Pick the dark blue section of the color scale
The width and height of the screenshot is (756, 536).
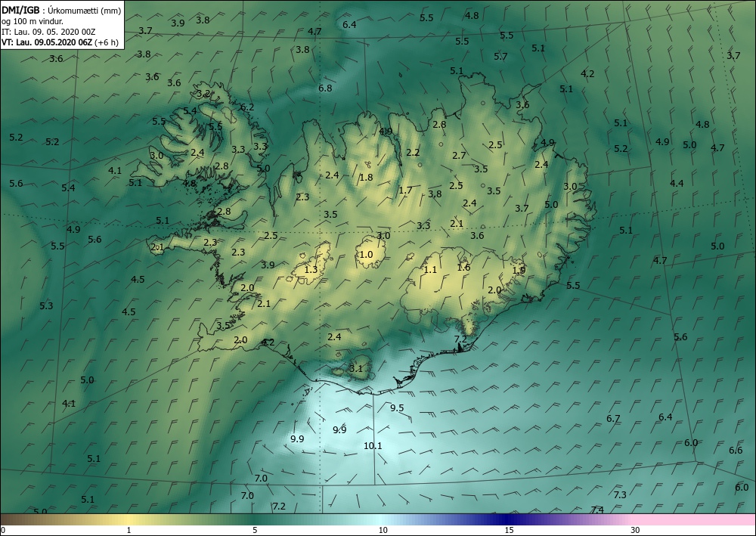click(x=507, y=519)
